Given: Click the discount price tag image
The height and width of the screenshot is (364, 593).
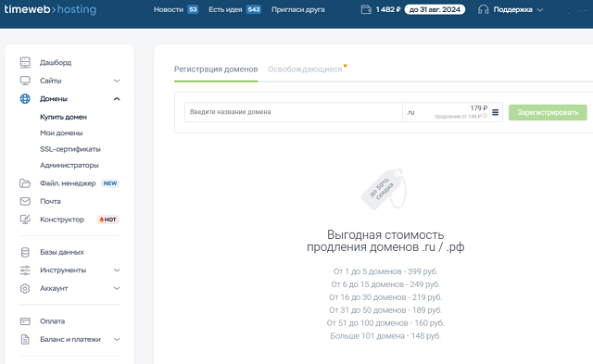Looking at the screenshot, I should coord(384,189).
